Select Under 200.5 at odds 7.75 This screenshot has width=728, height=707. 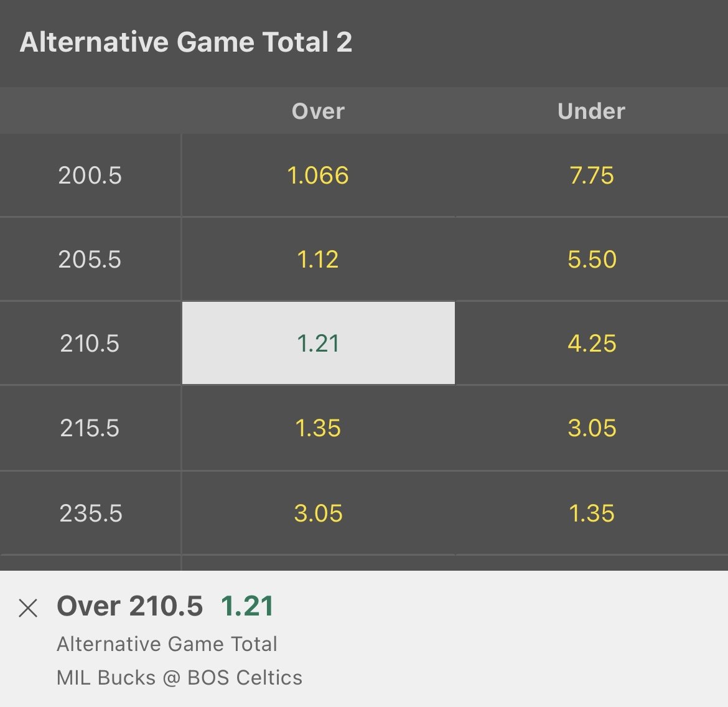pyautogui.click(x=591, y=176)
